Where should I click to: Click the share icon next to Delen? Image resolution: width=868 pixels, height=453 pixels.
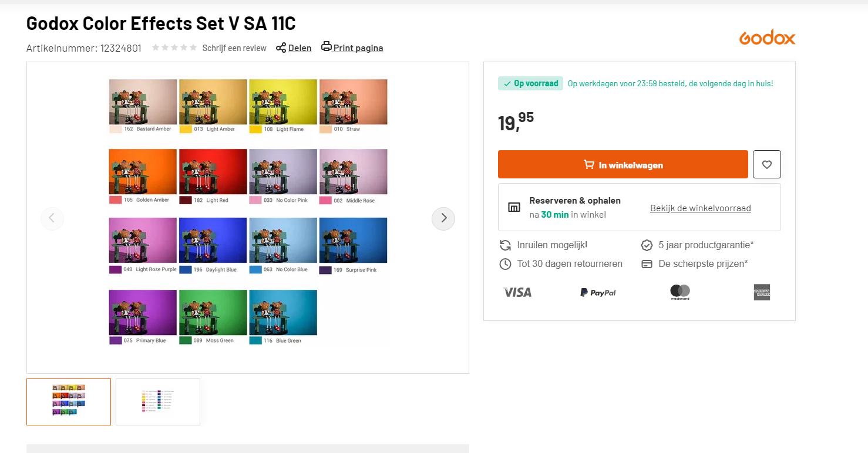(281, 48)
